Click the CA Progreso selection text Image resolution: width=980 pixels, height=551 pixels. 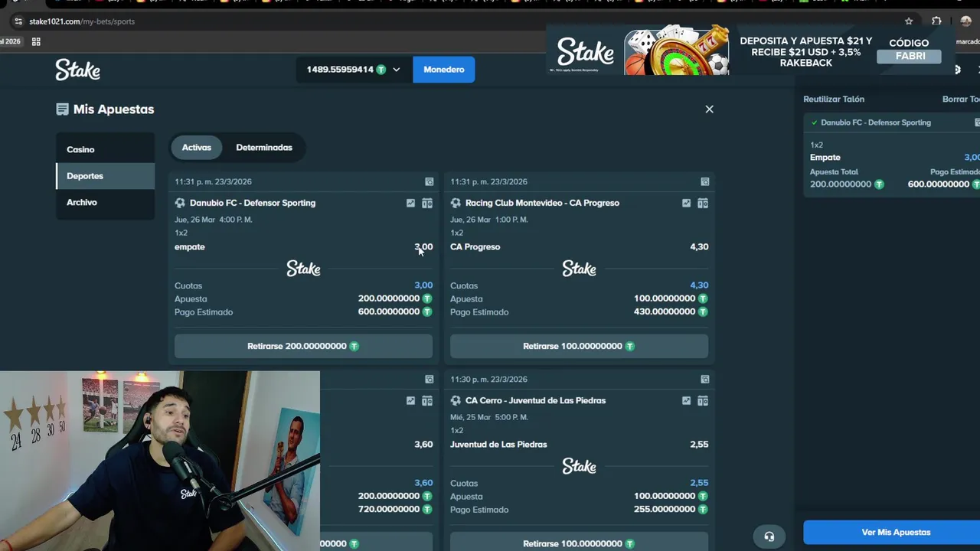475,247
